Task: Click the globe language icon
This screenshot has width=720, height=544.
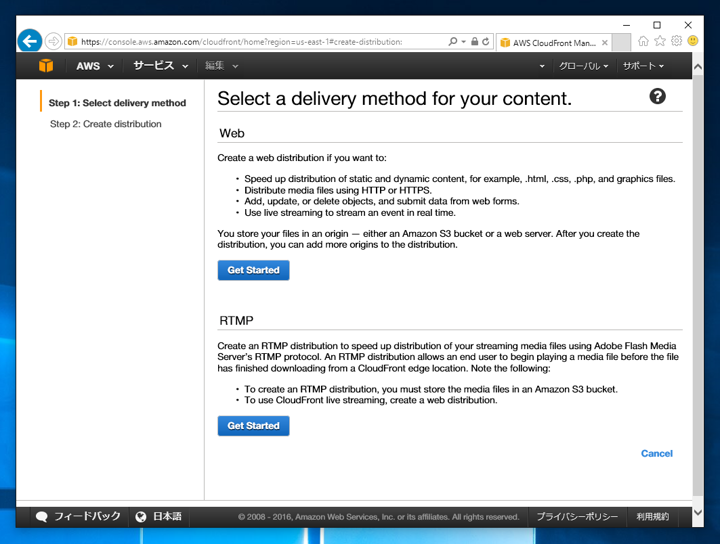Action: pyautogui.click(x=141, y=517)
